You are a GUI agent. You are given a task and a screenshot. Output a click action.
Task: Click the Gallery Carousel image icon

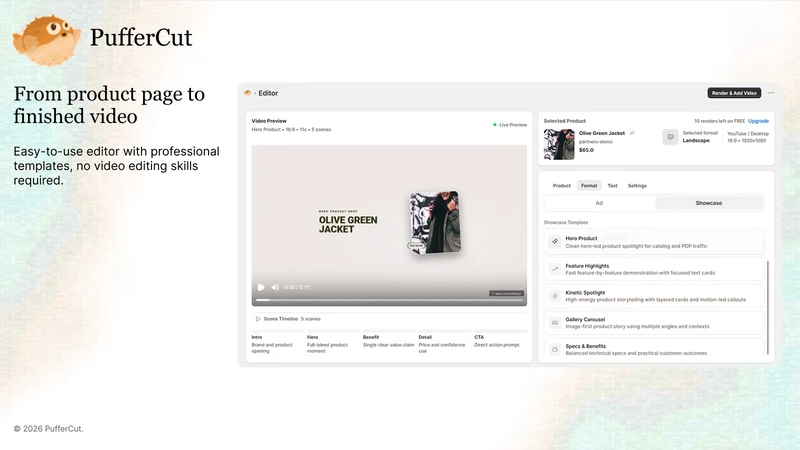[x=555, y=322]
